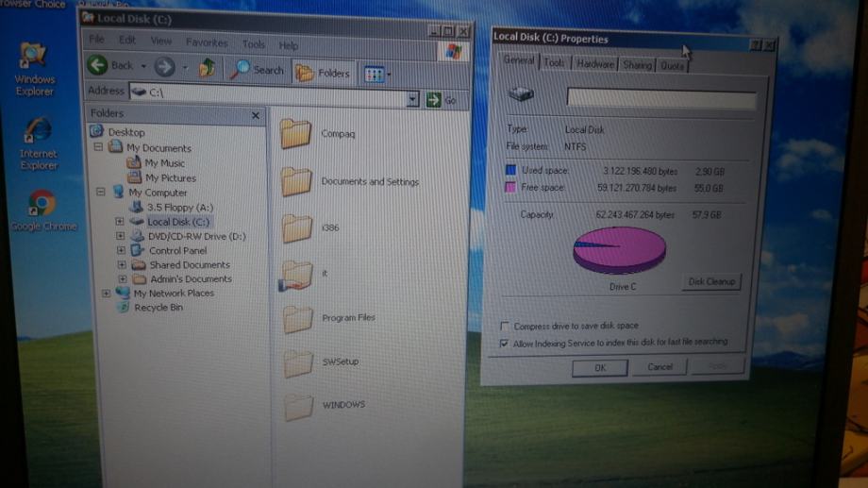Open the Favorites menu

206,42
